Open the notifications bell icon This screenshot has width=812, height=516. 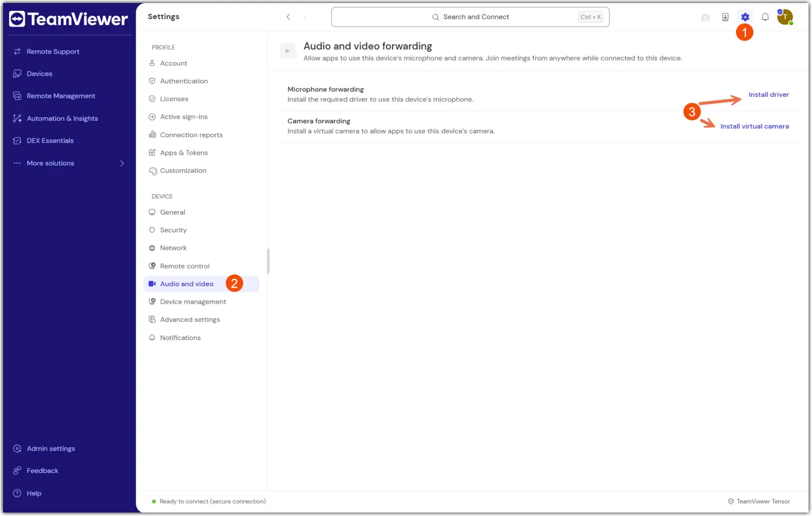(765, 17)
